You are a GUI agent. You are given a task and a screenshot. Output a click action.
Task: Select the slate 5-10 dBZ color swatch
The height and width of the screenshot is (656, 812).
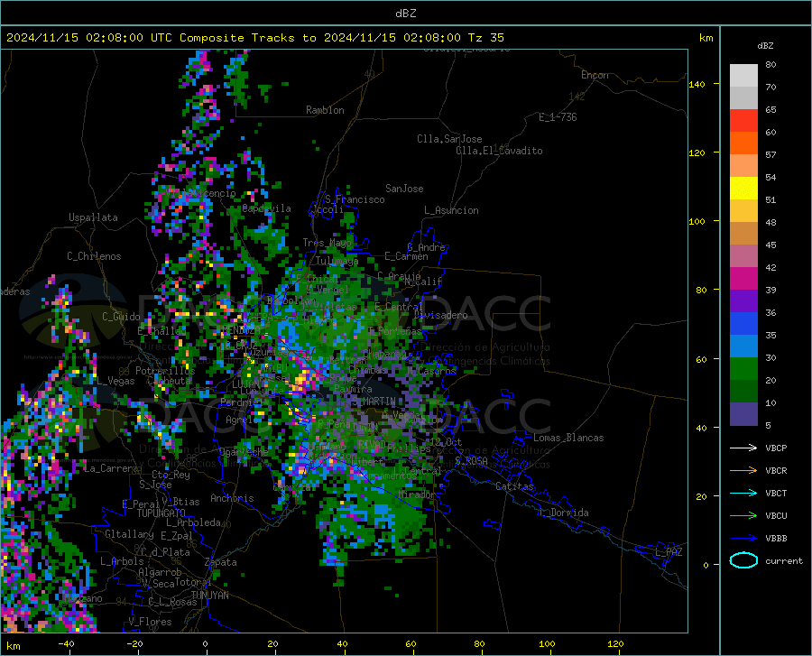coord(743,414)
